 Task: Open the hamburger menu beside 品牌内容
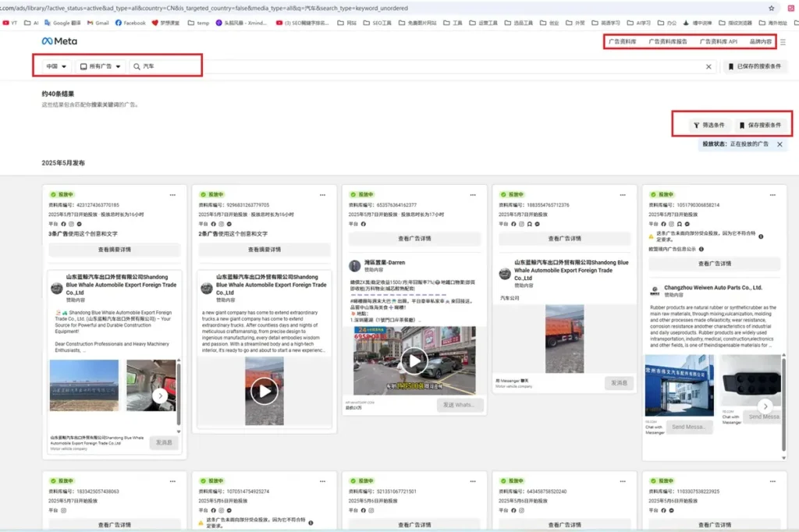pos(783,42)
